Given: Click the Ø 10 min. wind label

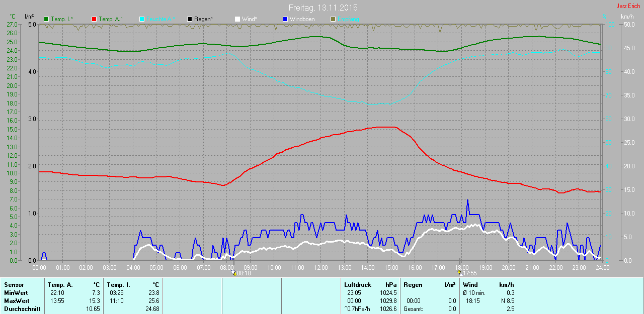Looking at the screenshot, I should click(x=474, y=293).
